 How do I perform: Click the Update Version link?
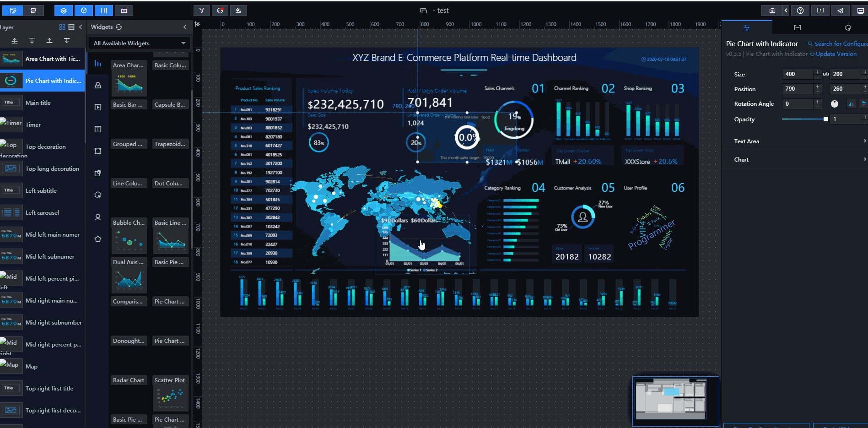point(836,54)
